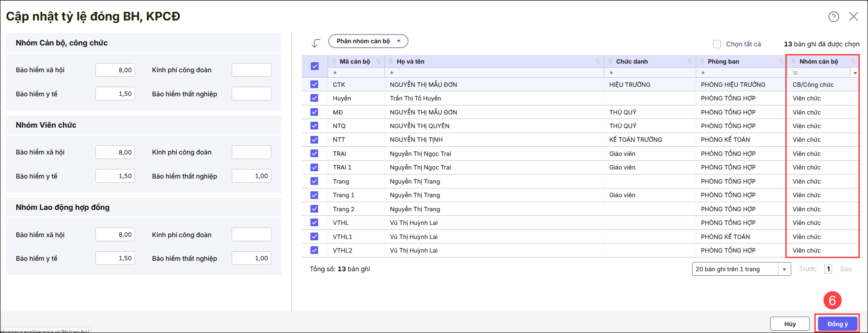Expand the Nhóm cán bộ filter dropdown arrow
Image resolution: width=868 pixels, height=333 pixels.
click(x=855, y=73)
